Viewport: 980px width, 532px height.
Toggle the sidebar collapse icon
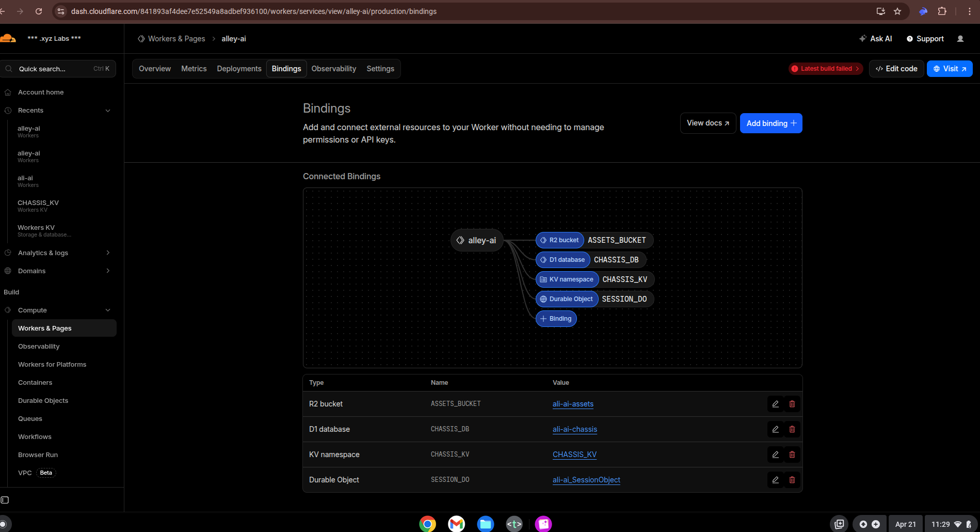pos(5,500)
